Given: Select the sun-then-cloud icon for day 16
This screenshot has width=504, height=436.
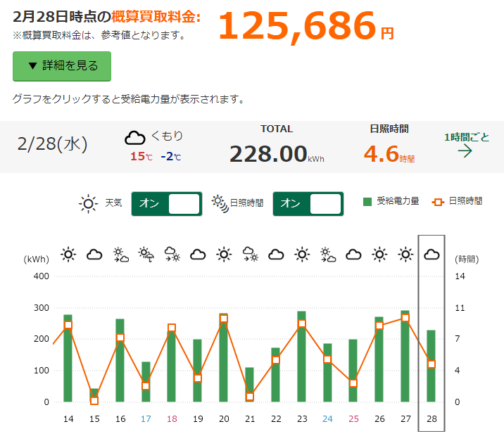Looking at the screenshot, I should [120, 255].
